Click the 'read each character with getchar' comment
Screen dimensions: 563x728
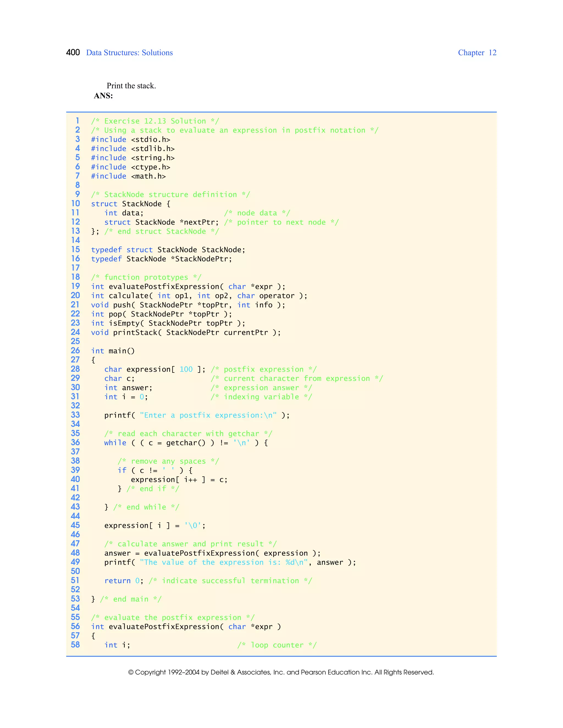pyautogui.click(x=188, y=434)
